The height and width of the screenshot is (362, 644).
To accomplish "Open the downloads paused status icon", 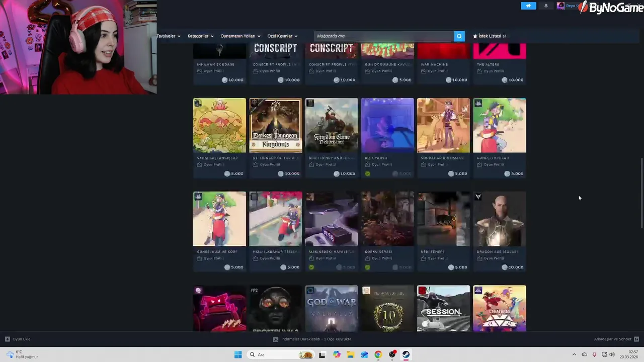I will click(x=275, y=339).
